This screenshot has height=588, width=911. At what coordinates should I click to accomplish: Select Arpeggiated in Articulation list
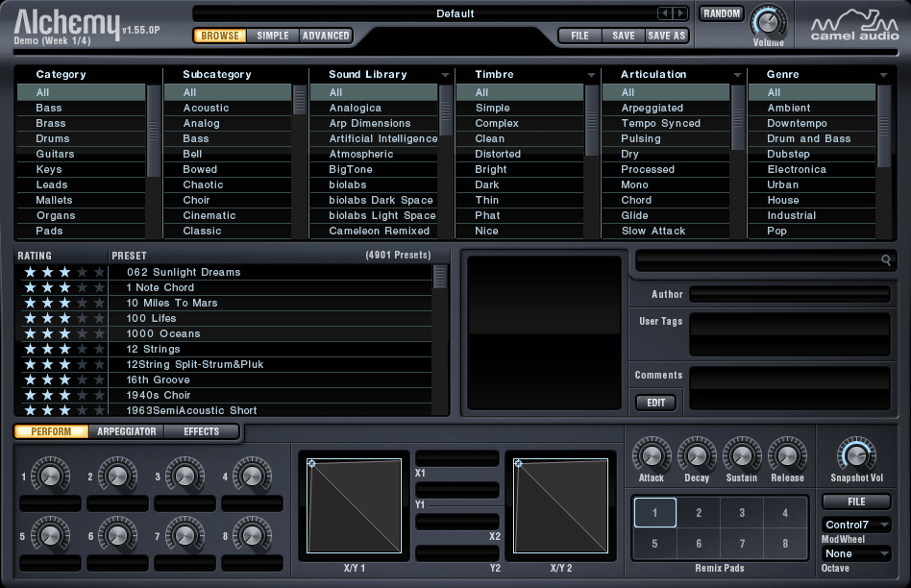666,108
